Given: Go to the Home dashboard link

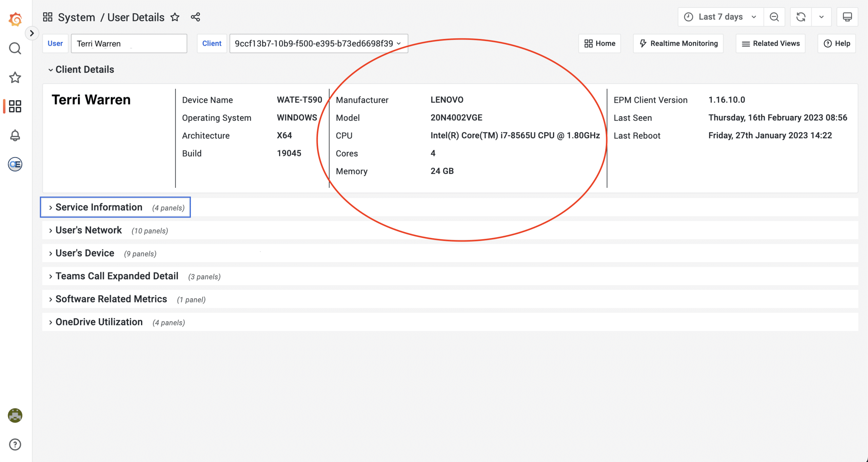Looking at the screenshot, I should tap(599, 43).
